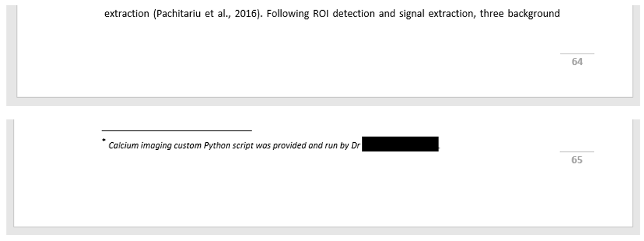Place cursor on "Python" in the footnote

coord(215,146)
